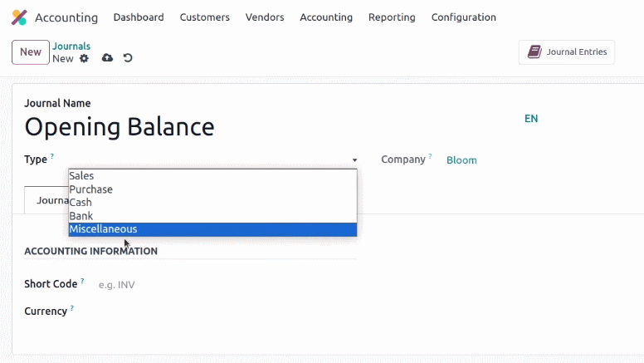Open the Configuration menu
644x363 pixels.
[464, 17]
